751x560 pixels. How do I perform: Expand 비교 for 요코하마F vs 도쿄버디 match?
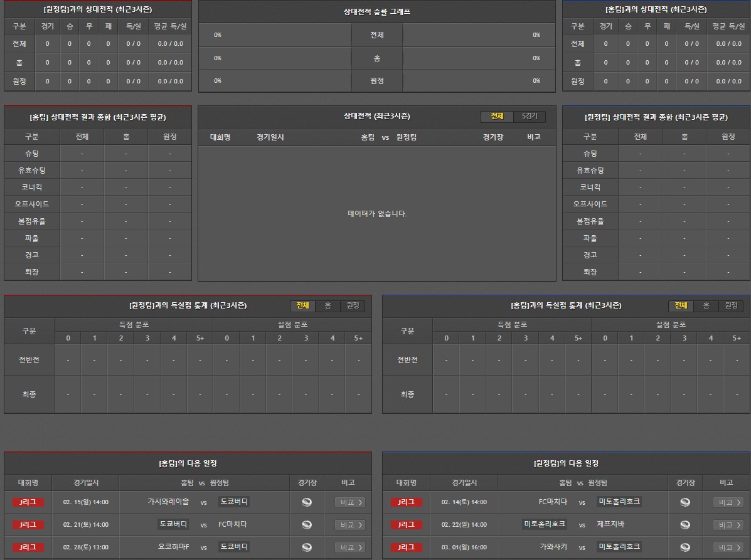(350, 547)
